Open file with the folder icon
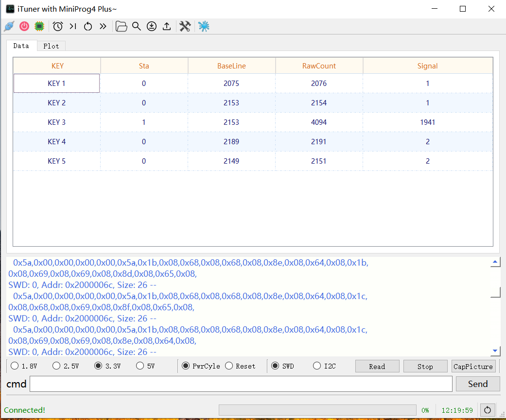Screen dimensions: 506x420 pos(121,26)
